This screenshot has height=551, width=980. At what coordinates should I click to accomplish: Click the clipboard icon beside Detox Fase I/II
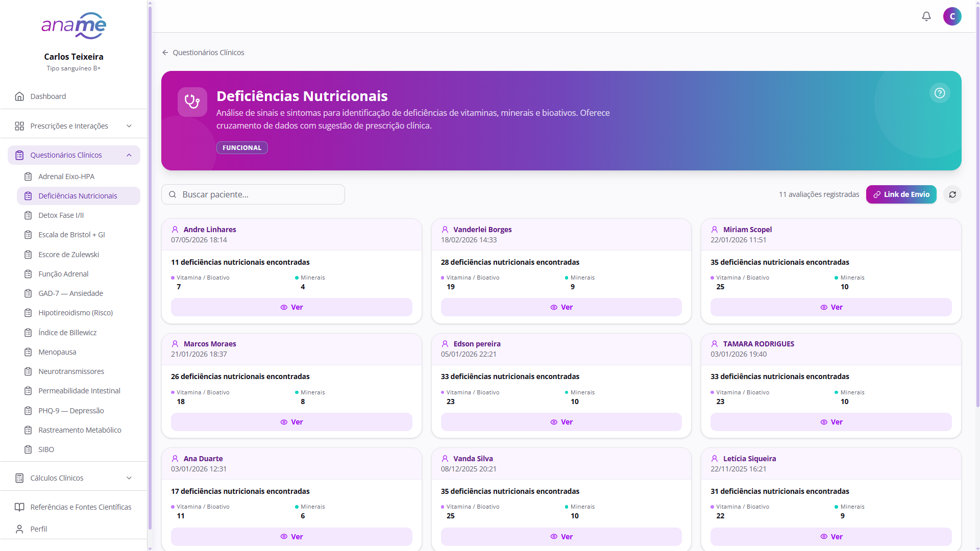[28, 215]
